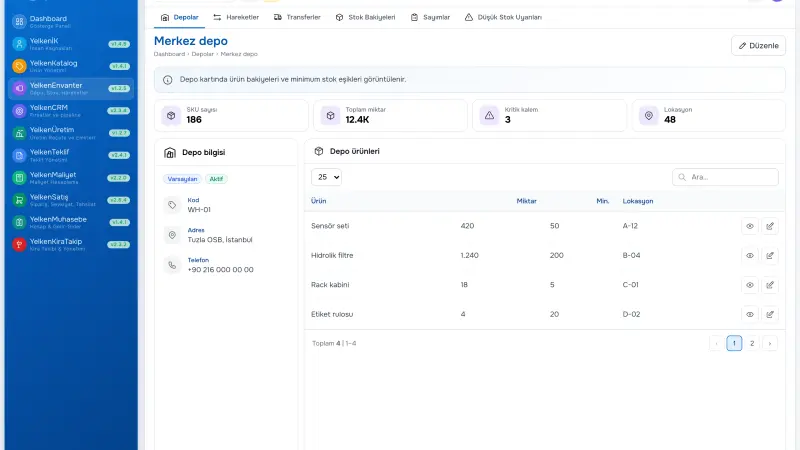Click the Ara search field
800x450 pixels.
[x=725, y=177]
